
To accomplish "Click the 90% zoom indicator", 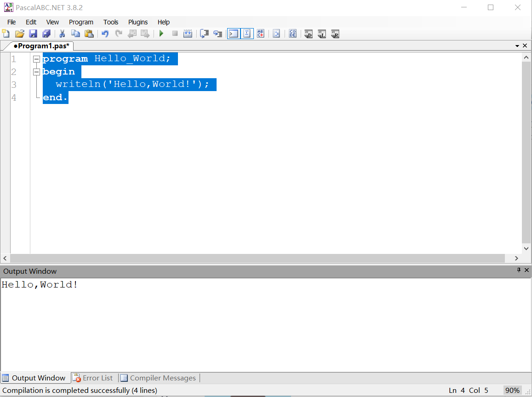I will tap(512, 391).
